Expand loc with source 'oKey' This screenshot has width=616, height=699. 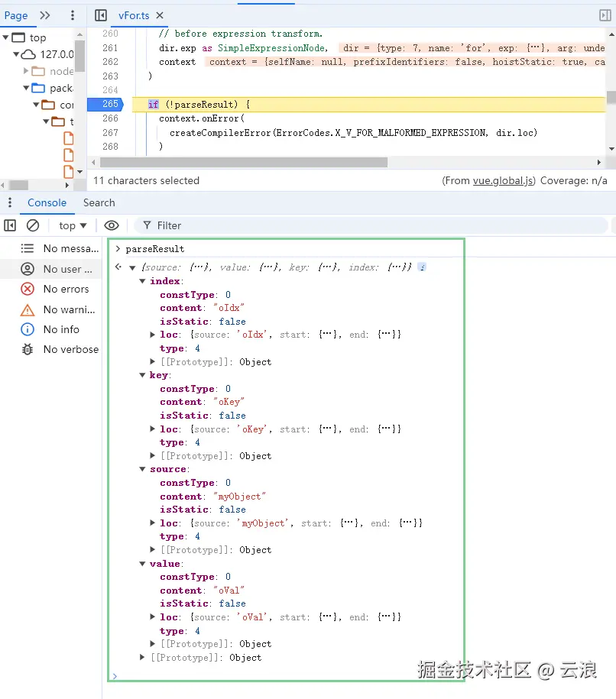click(x=153, y=429)
